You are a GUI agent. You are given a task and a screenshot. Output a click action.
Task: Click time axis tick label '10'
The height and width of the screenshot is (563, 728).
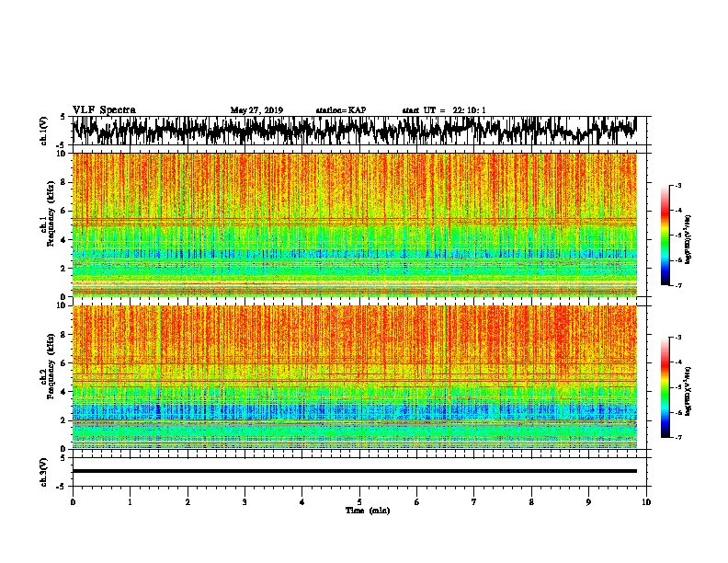coord(646,501)
